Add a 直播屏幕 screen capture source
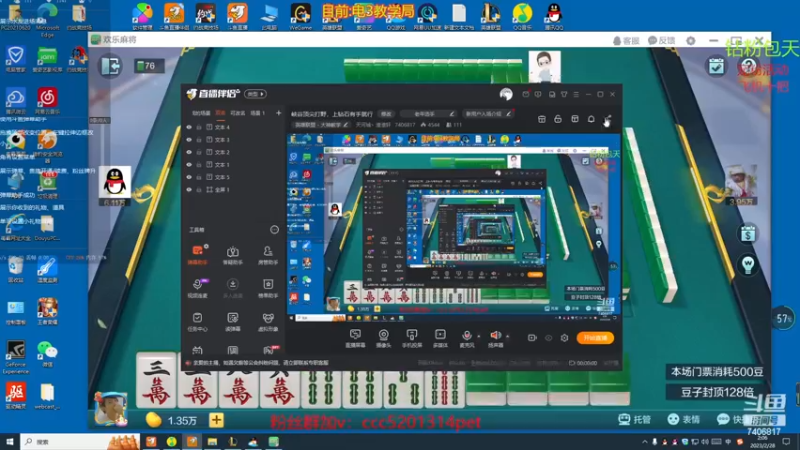This screenshot has height=450, width=800. (355, 338)
